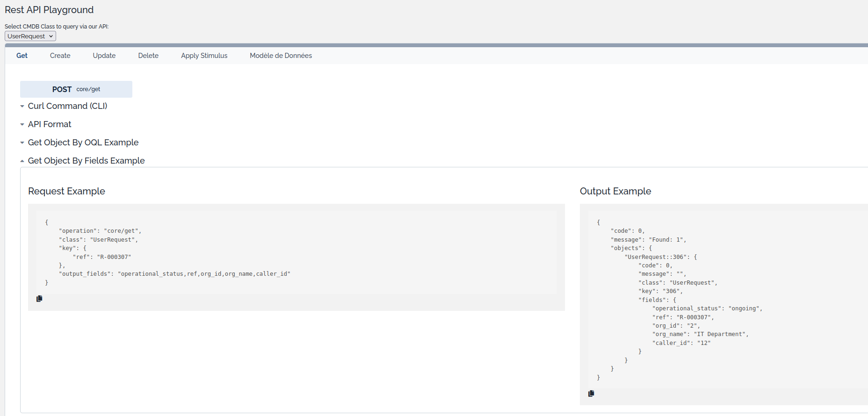Screen dimensions: 868x416
Task: Click the Rest API Playground title
Action: (x=49, y=10)
